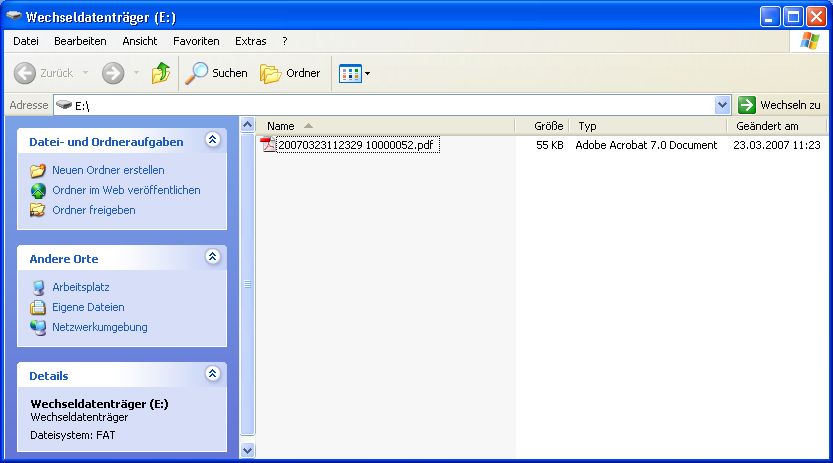Screen dimensions: 833x463
Task: Collapse the Andere Orte panel
Action: click(x=212, y=256)
